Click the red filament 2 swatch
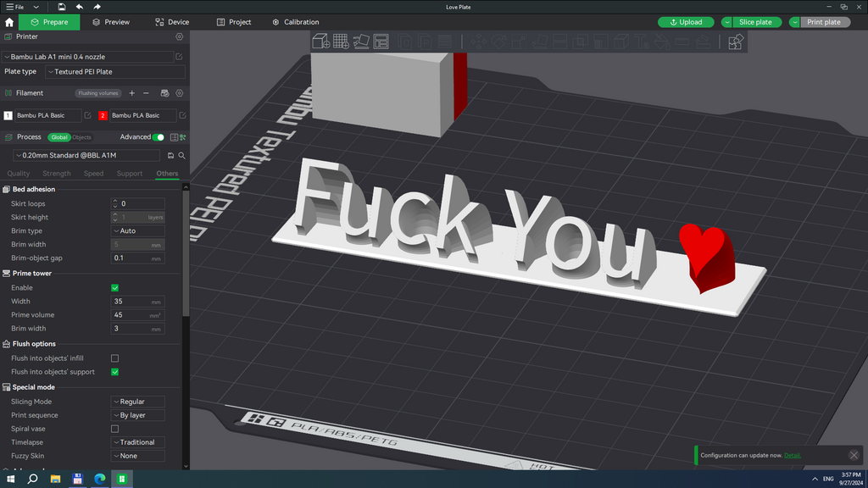 coord(103,115)
